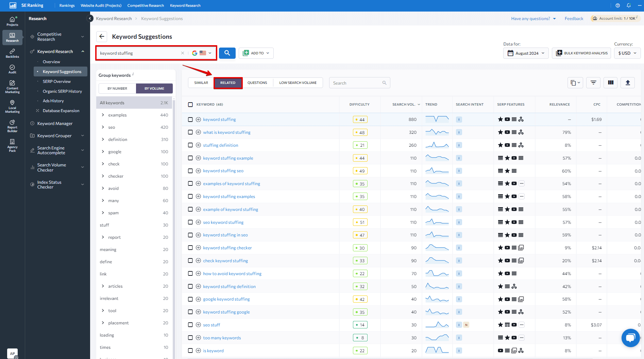Expand the 'examples' keyword group
This screenshot has width=644, height=359.
pos(103,115)
